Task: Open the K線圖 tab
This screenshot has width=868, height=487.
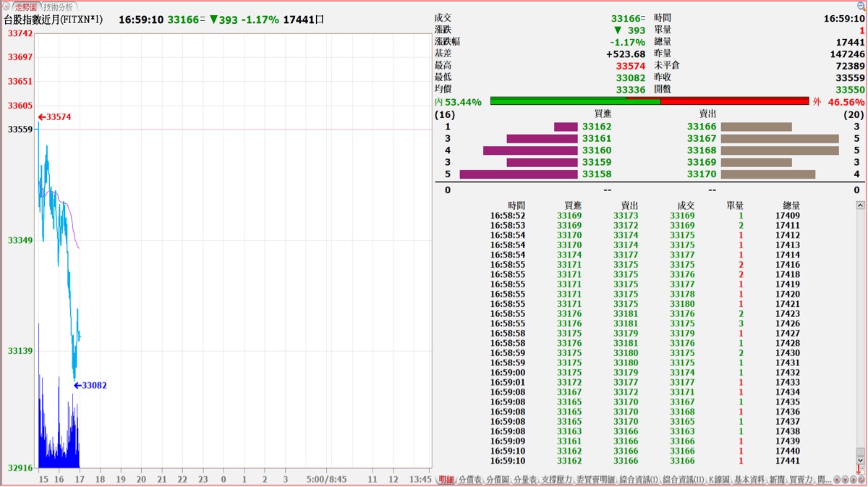Action: click(x=719, y=480)
